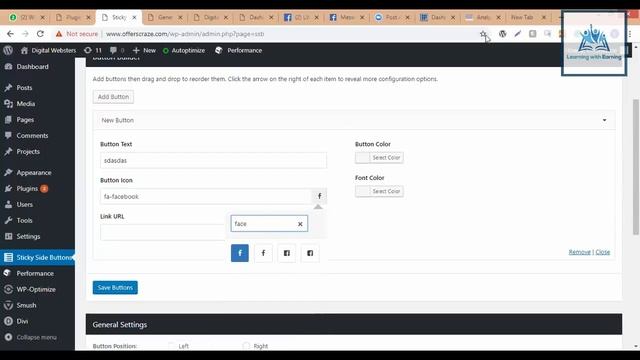Screen dimensions: 640x360
Task: Open Projects in the sidebar
Action: [x=28, y=151]
